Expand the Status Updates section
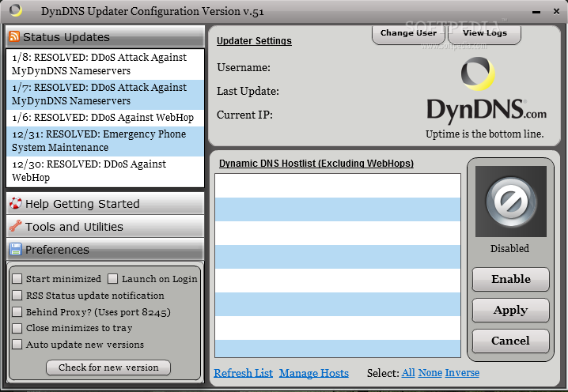568x392 pixels. click(x=105, y=36)
